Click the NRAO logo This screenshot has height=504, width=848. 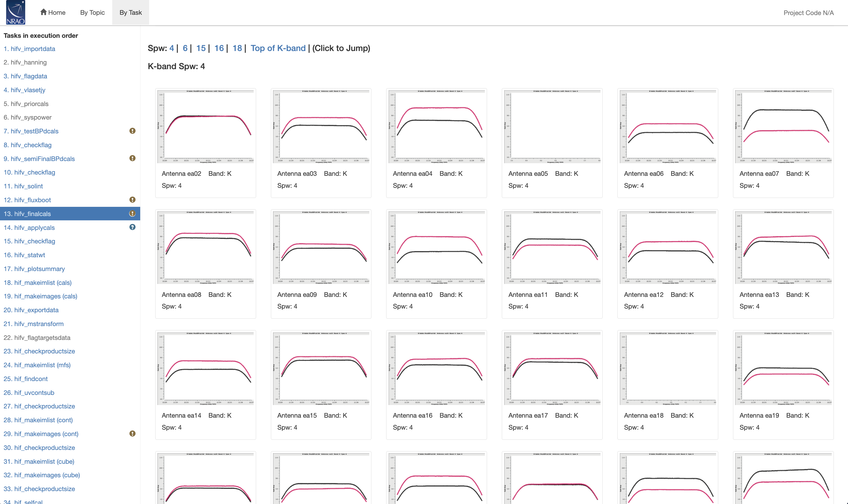point(16,13)
